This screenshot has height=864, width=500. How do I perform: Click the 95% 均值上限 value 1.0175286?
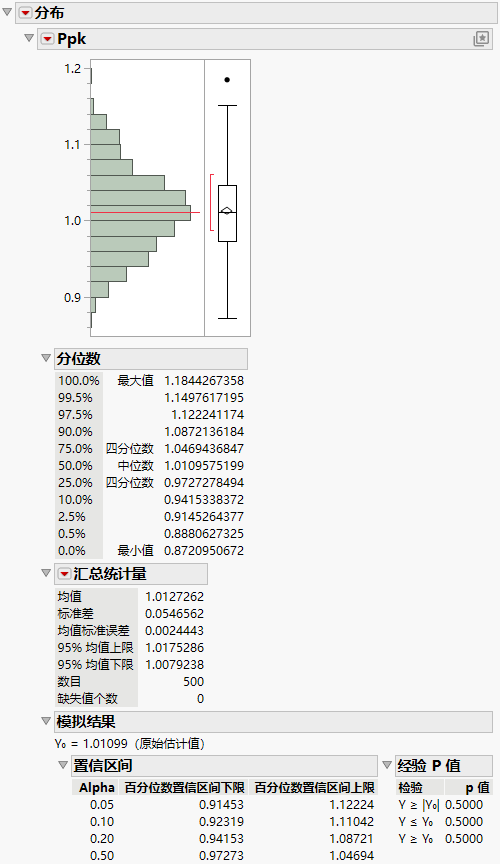tap(174, 648)
